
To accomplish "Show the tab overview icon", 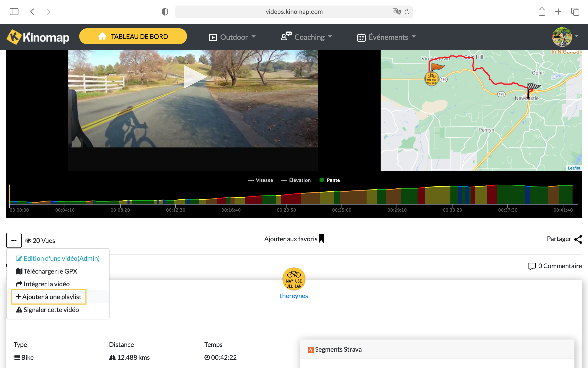I will click(575, 12).
